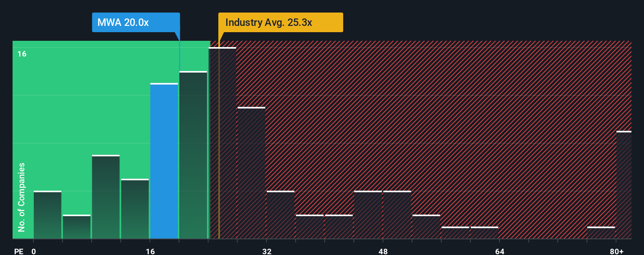Click the x-axis label 48
This screenshot has width=644, height=255.
pyautogui.click(x=383, y=251)
